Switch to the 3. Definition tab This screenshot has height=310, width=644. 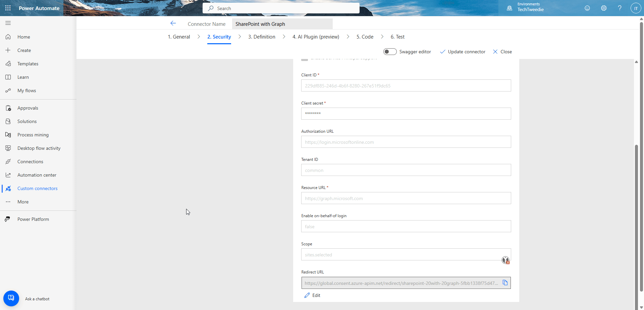point(262,37)
